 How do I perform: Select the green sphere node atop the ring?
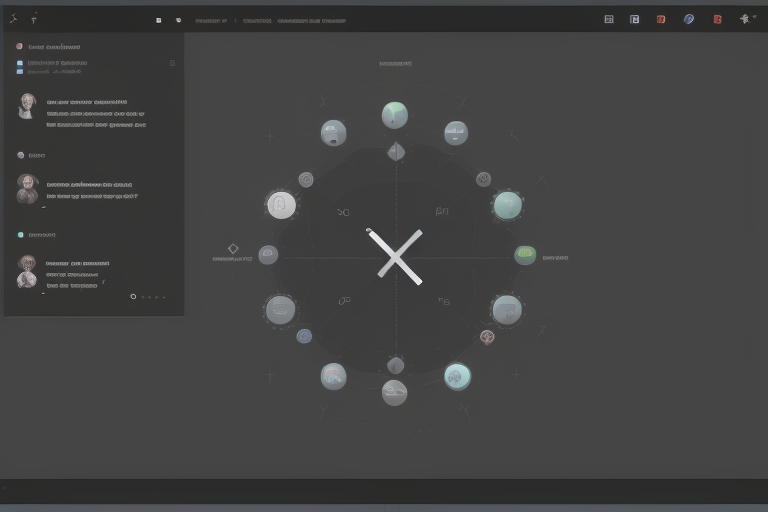(395, 115)
